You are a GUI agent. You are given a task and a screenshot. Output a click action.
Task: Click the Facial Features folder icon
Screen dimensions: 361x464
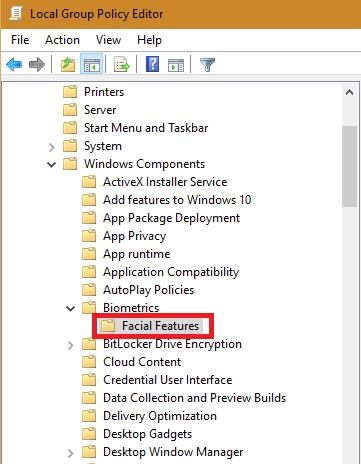[x=108, y=326]
